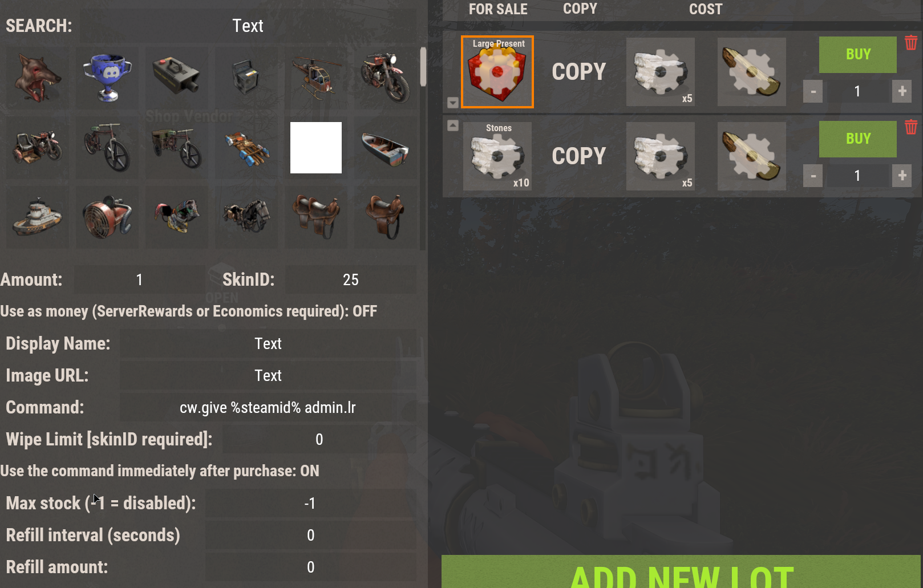Delete the Large Present lot
The width and height of the screenshot is (923, 588).
[911, 43]
